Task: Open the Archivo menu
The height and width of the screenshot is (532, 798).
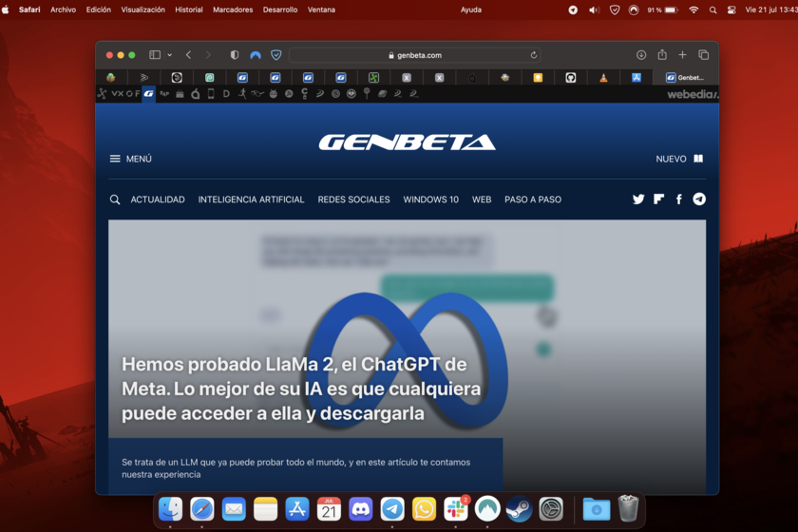Action: pos(63,9)
